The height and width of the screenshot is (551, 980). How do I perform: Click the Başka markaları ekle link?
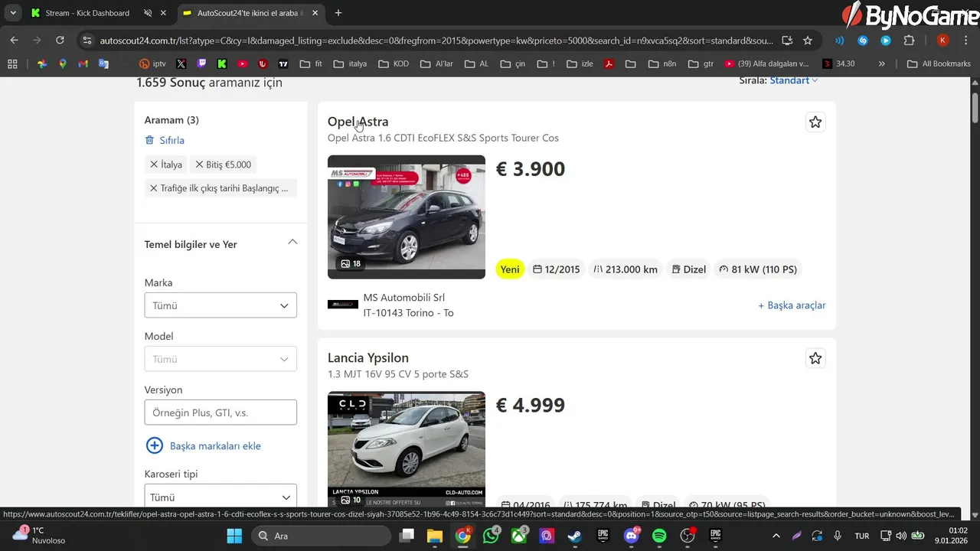click(215, 446)
